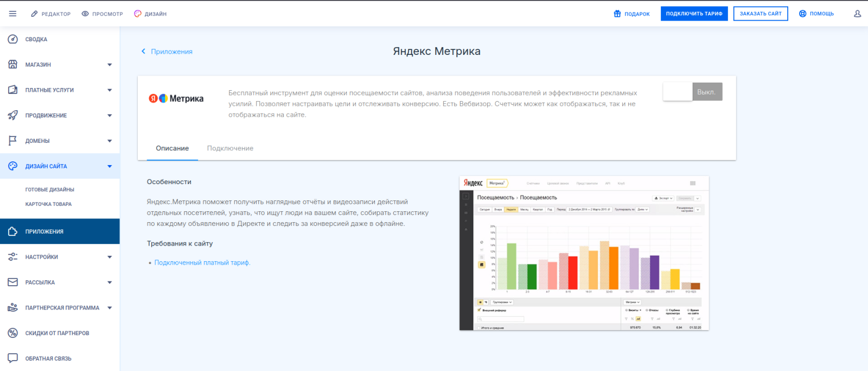
Task: Click the Приложения puzzle icon
Action: (x=12, y=231)
